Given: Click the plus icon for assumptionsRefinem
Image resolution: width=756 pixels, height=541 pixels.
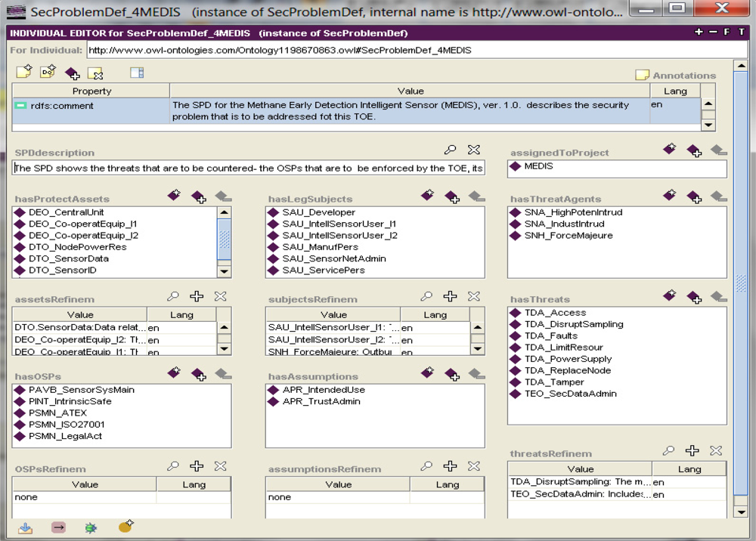Looking at the screenshot, I should coord(450,466).
